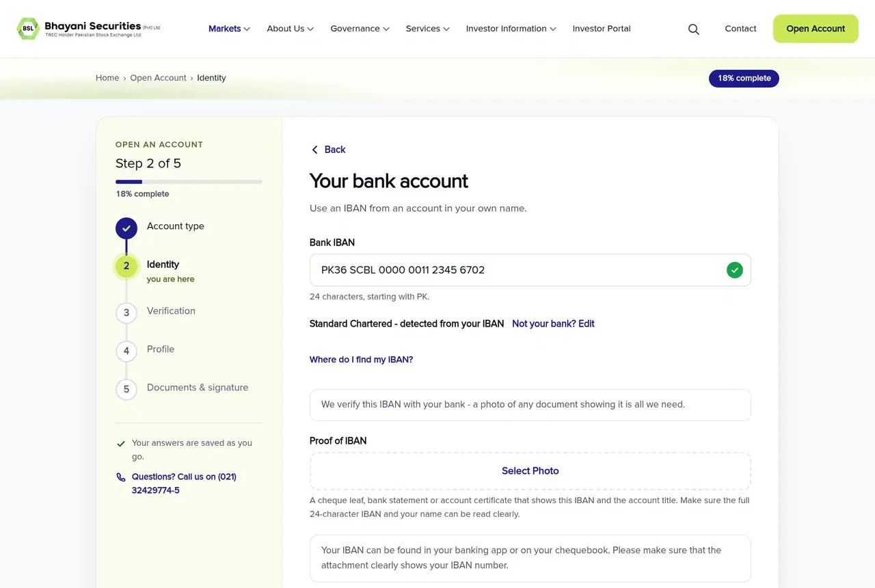Viewport: 875px width, 588px height.
Task: Click the 18% complete badge
Action: point(744,79)
